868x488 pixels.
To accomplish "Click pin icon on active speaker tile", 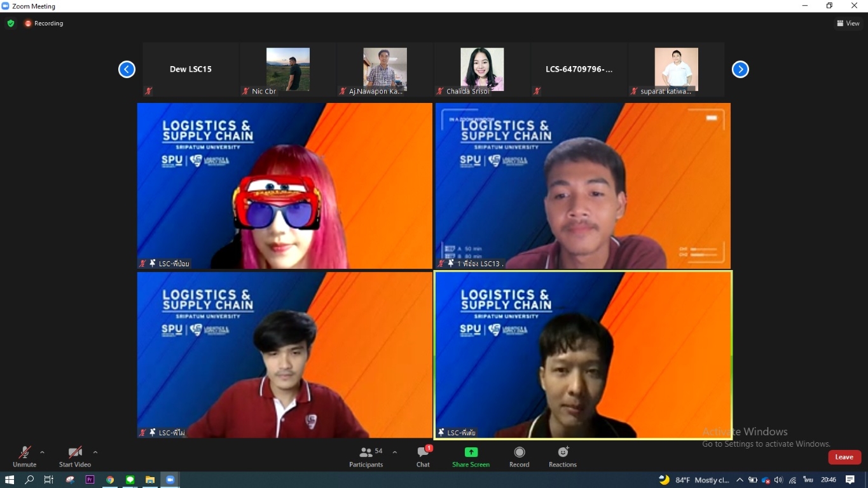I will click(441, 433).
